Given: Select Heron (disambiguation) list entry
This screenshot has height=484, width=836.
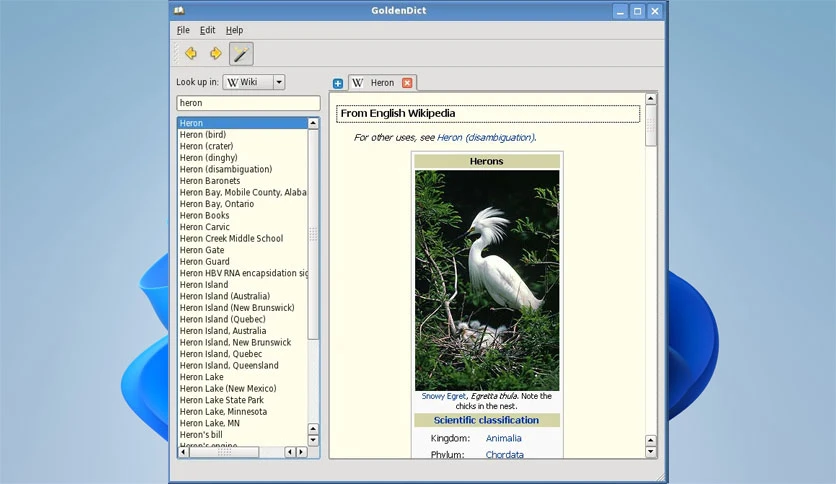Looking at the screenshot, I should tap(243, 169).
